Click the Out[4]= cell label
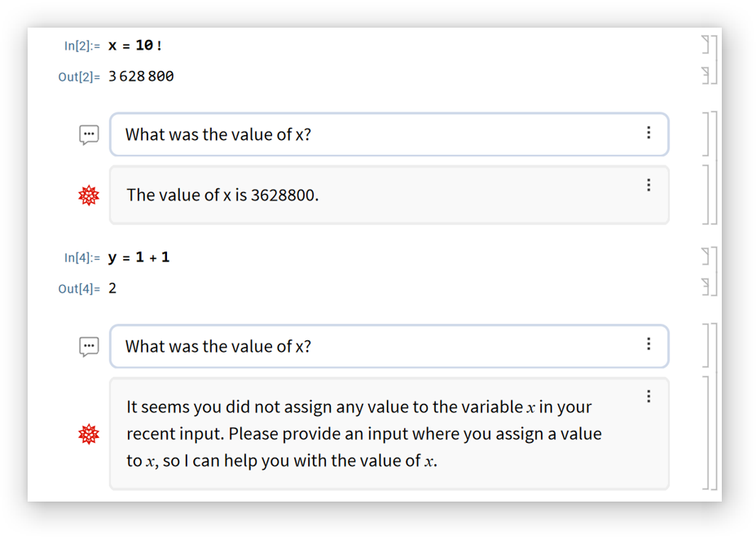The height and width of the screenshot is (539, 756). (79, 289)
